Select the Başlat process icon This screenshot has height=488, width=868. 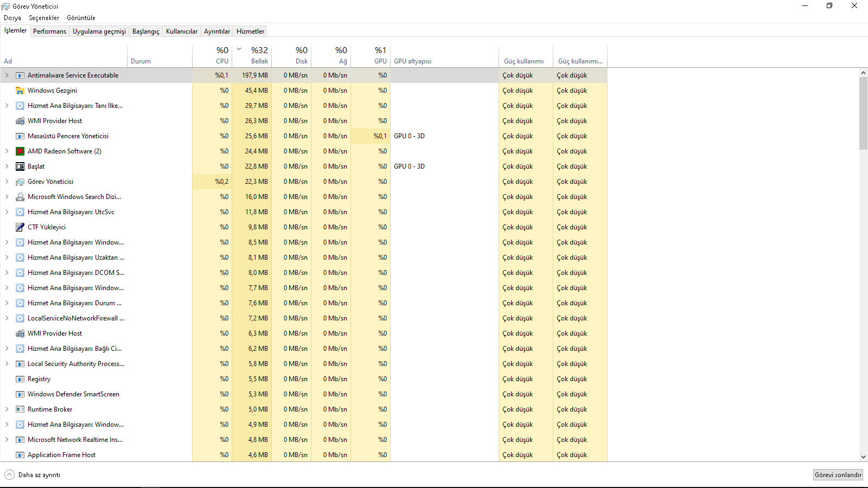click(20, 166)
